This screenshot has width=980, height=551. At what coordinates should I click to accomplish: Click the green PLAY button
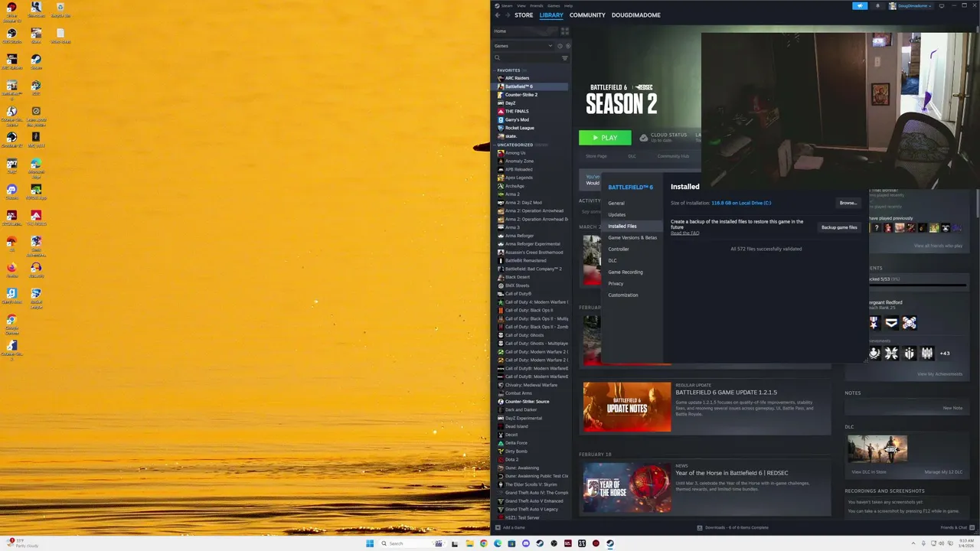click(x=605, y=138)
